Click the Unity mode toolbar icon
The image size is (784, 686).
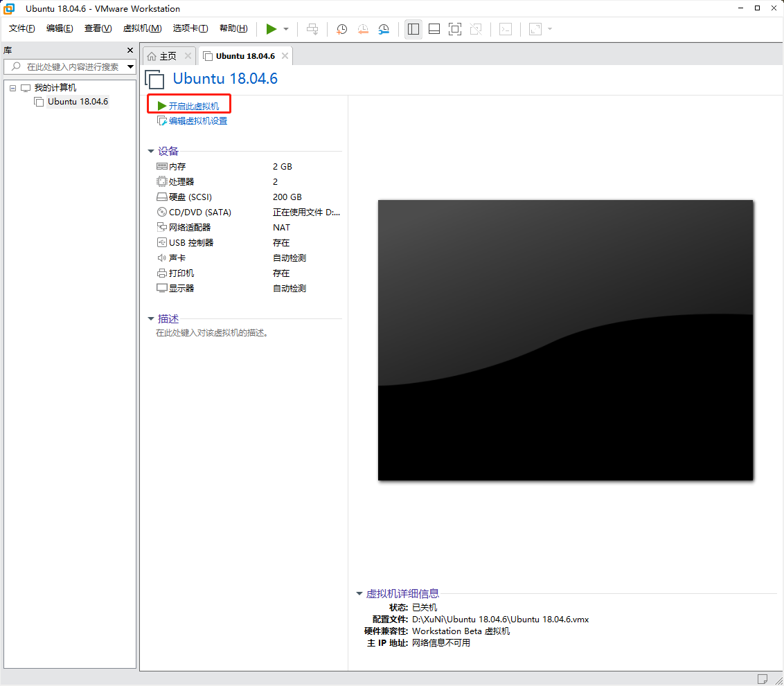(x=476, y=29)
